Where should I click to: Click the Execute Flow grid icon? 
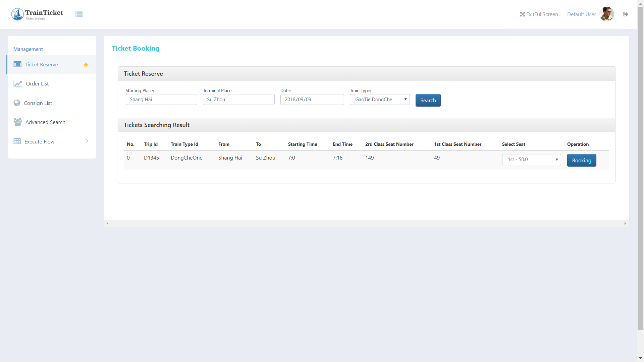pyautogui.click(x=17, y=141)
